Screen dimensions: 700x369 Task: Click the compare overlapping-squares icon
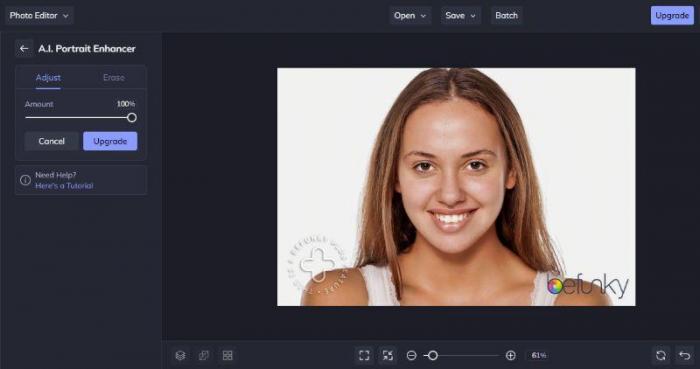(x=204, y=355)
